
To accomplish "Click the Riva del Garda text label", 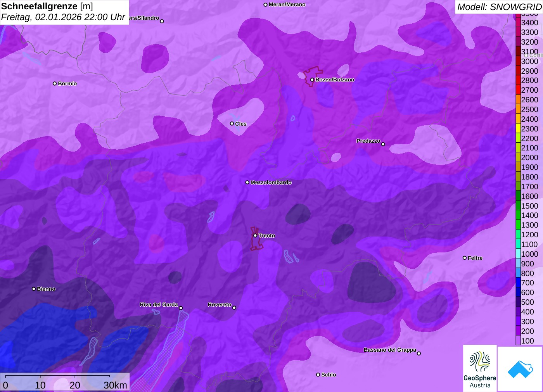I will (159, 304).
